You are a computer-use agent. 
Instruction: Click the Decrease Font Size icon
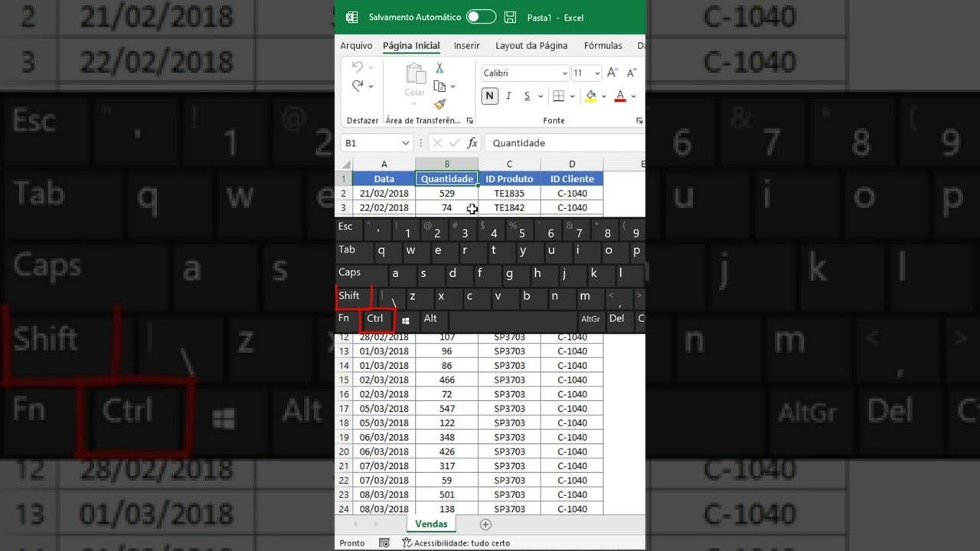(631, 73)
